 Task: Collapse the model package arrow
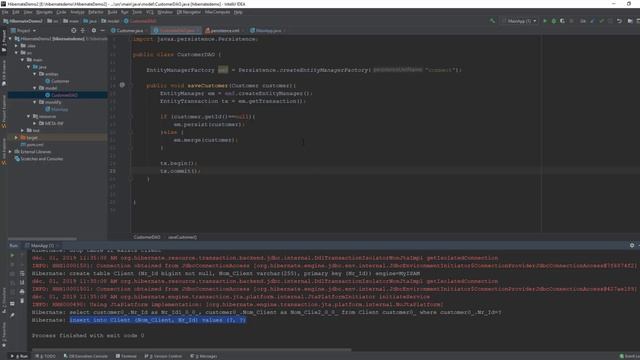(x=35, y=88)
